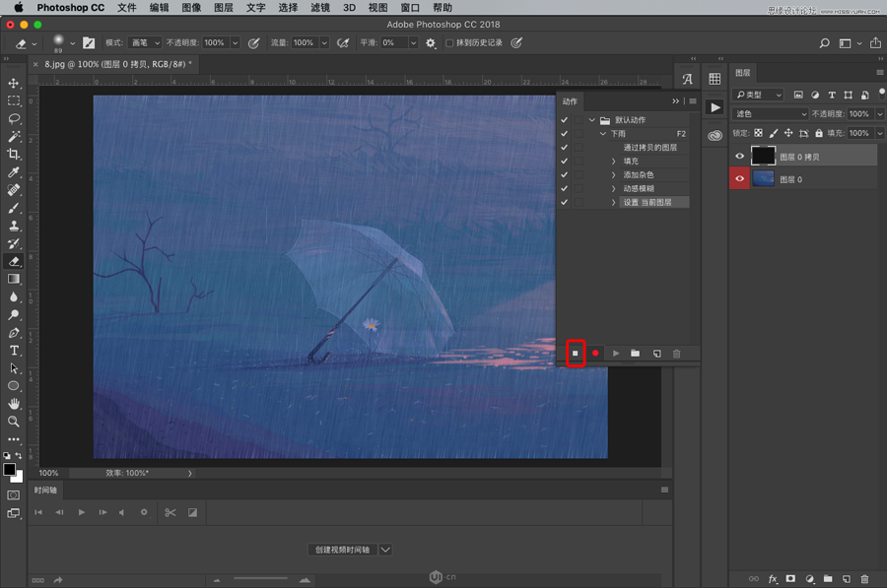The height and width of the screenshot is (588, 887).
Task: Expand the 填充 action step
Action: (613, 161)
